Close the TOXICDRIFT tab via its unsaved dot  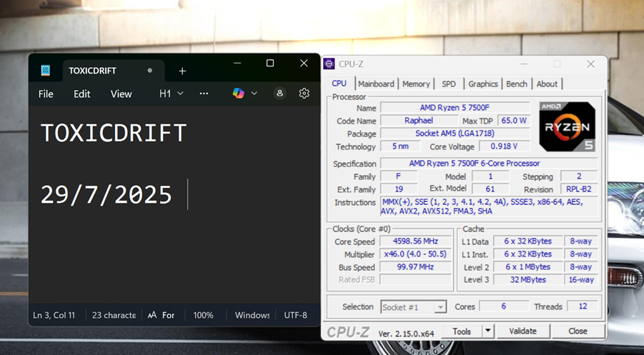coord(150,71)
